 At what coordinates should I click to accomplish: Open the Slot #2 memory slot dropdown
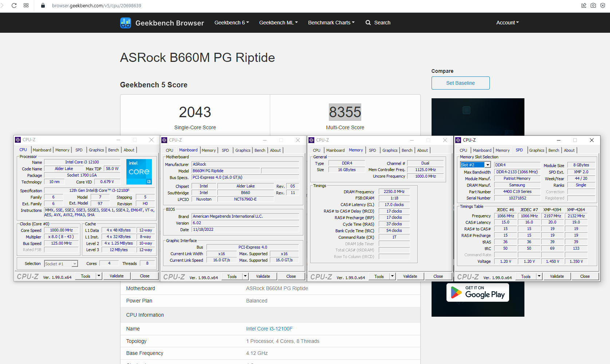tap(488, 165)
